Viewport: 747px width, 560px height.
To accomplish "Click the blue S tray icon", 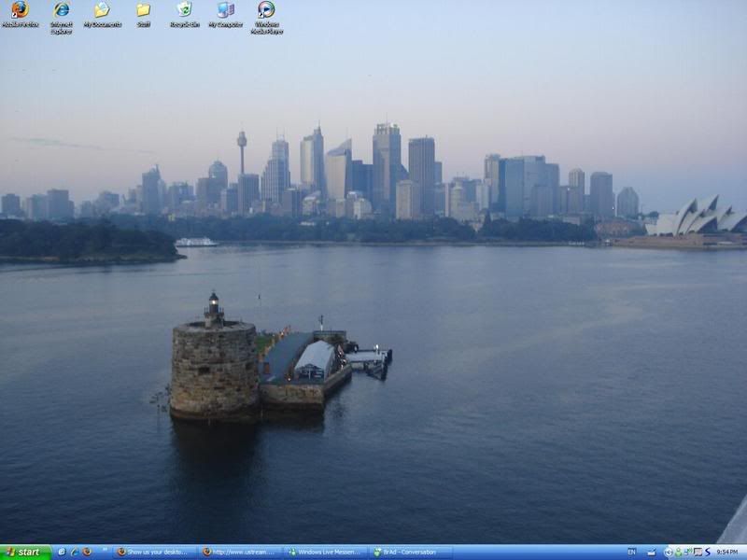I will tap(708, 552).
